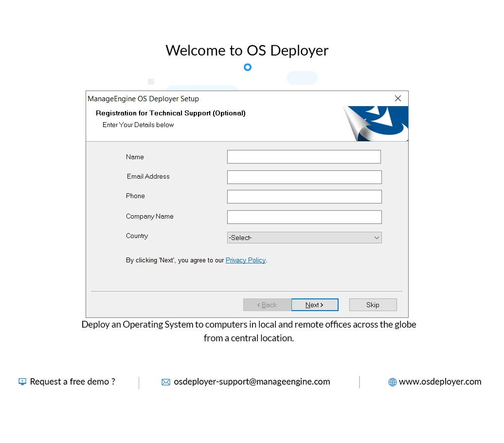
Task: Click the blue circle below the welcome title
Action: 248,67
